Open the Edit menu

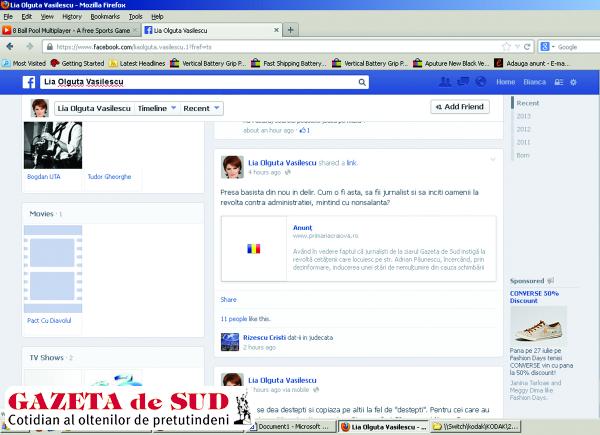(x=26, y=16)
